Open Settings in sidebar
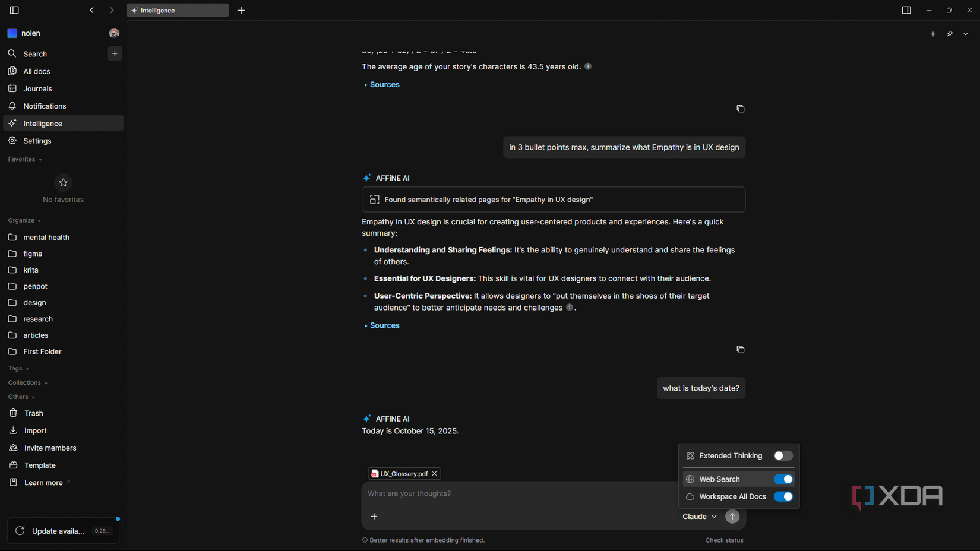Screen dimensions: 980x551 click(63, 141)
